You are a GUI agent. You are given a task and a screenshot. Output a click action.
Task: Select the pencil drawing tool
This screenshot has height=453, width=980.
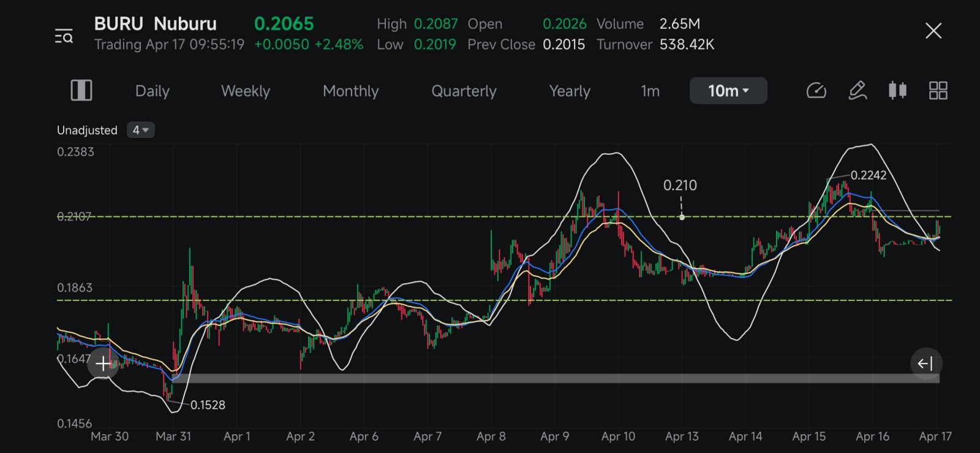(x=858, y=91)
